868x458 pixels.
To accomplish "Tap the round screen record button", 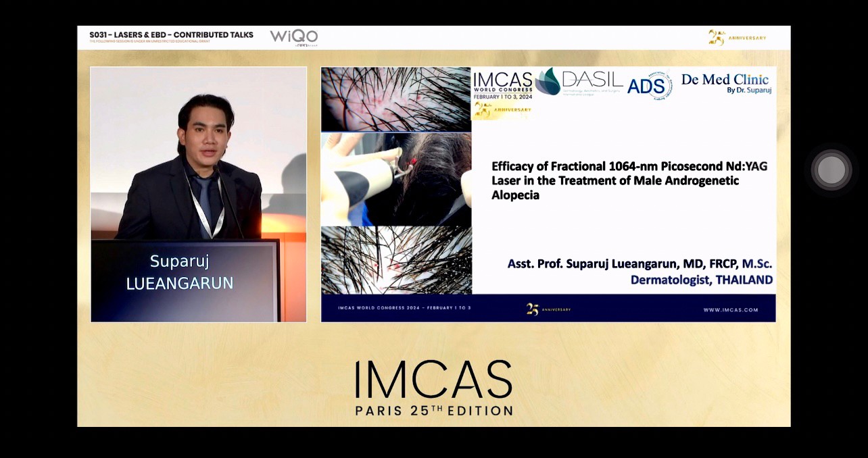I will (831, 170).
